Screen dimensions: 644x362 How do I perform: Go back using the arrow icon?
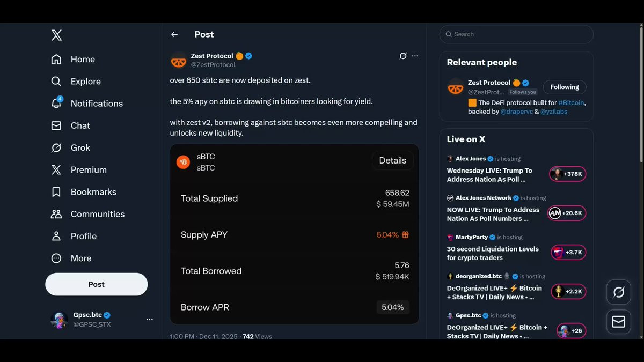(x=174, y=34)
